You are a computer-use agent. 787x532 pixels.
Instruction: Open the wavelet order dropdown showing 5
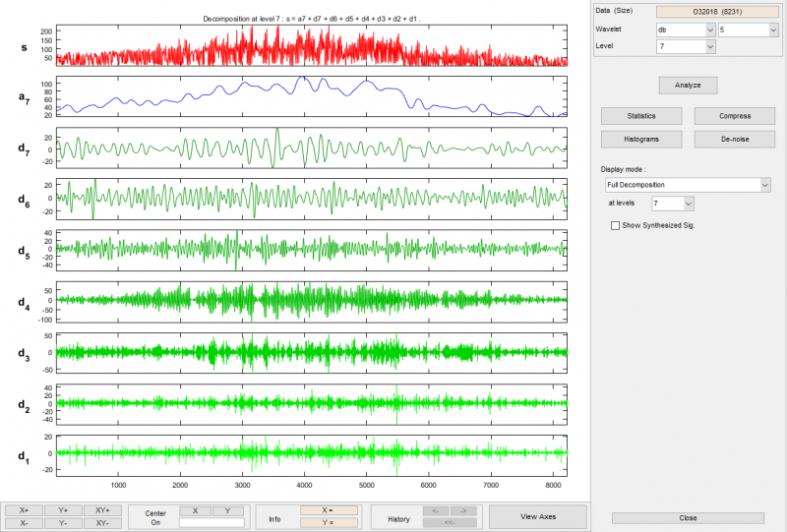[x=747, y=30]
